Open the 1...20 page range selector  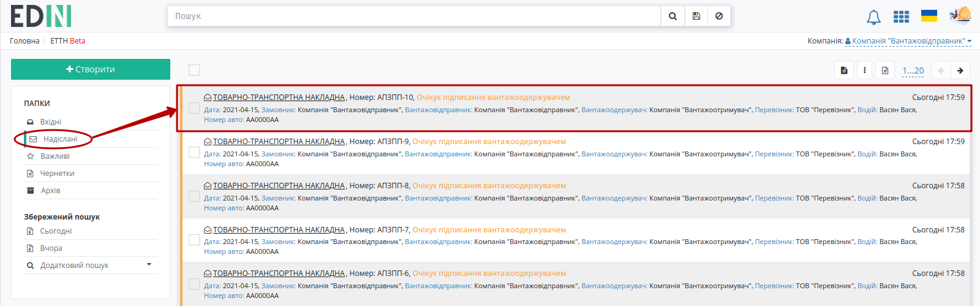(x=913, y=71)
